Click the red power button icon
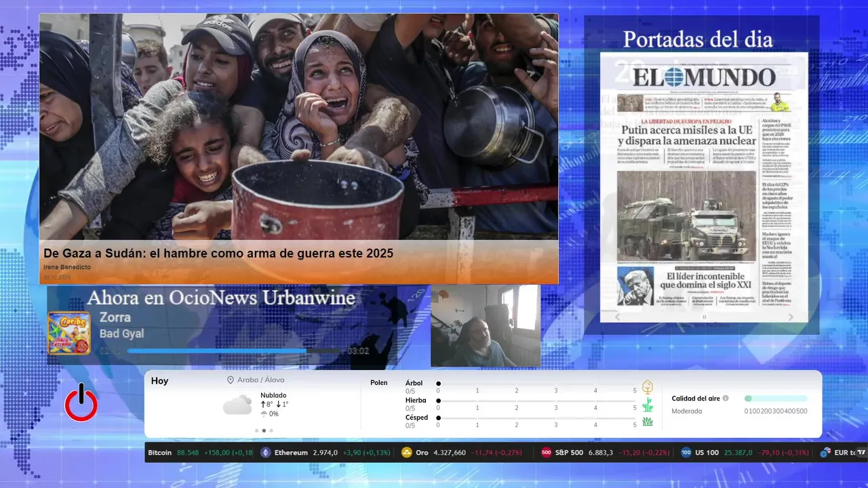This screenshot has width=868, height=488. pyautogui.click(x=81, y=403)
